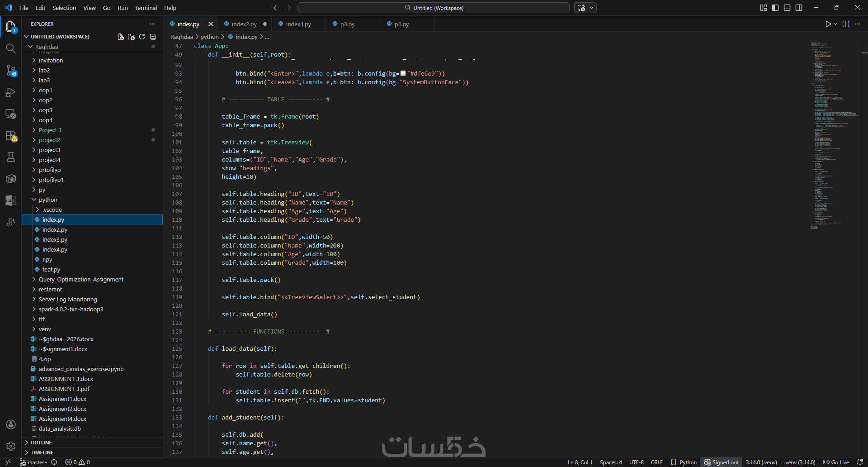Click master branch in status bar
868x467 pixels.
point(33,462)
